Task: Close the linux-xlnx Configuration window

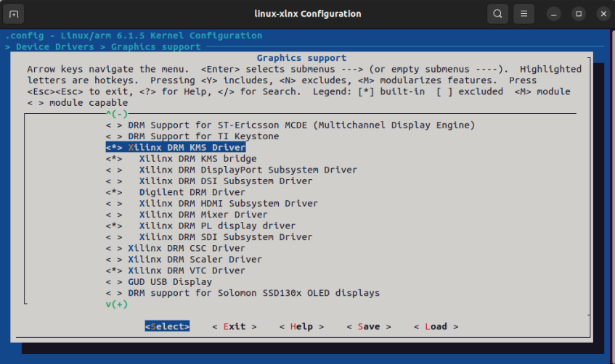Action: [603, 14]
